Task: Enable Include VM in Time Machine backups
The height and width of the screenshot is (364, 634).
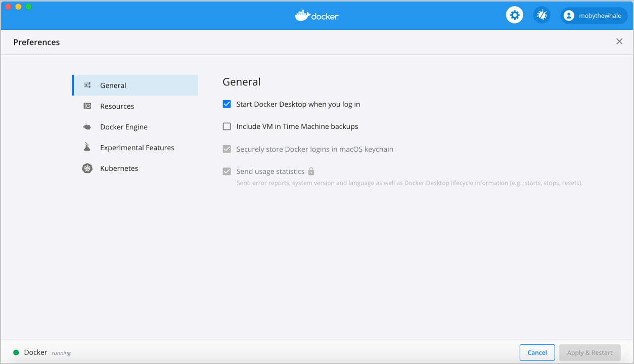Action: click(227, 126)
